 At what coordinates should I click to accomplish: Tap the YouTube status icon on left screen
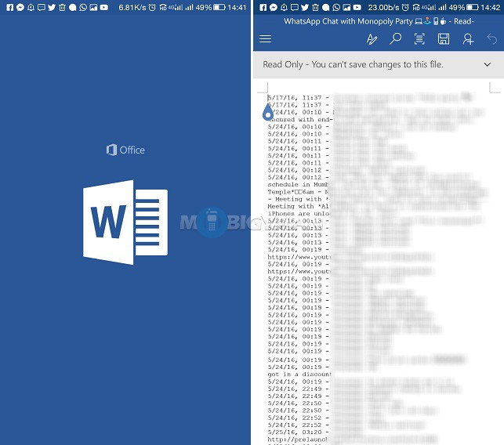click(x=103, y=7)
